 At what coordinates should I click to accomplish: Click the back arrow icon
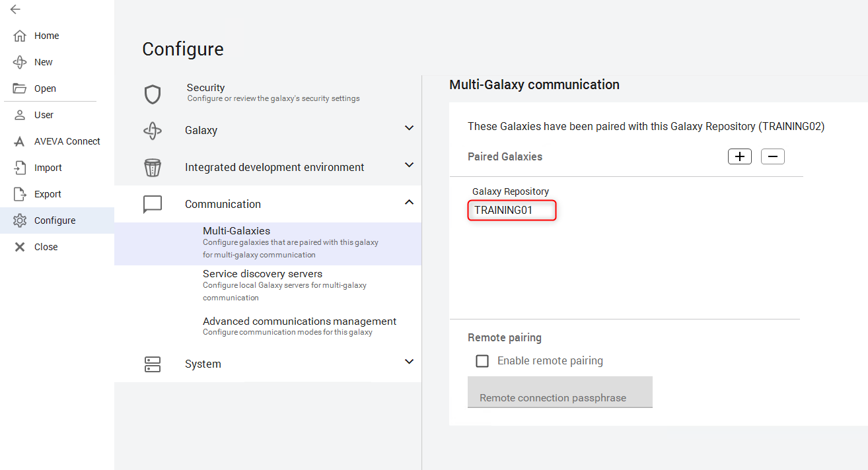[15, 9]
